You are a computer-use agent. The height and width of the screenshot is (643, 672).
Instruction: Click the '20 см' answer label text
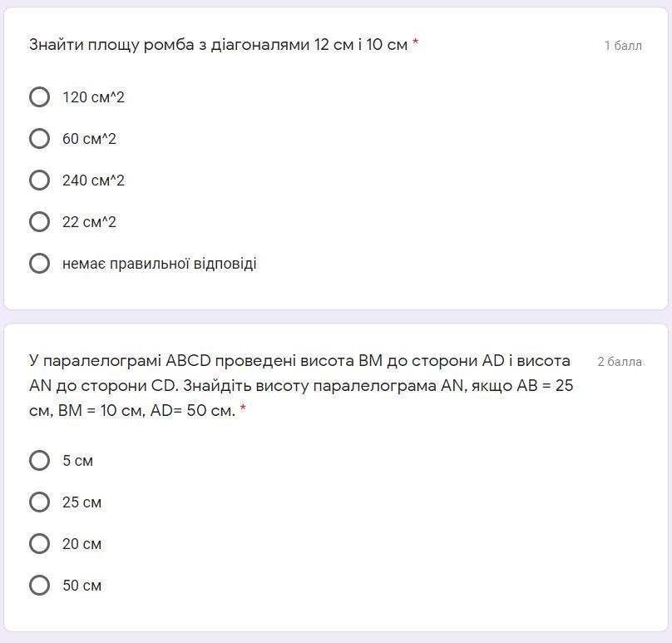pyautogui.click(x=82, y=544)
